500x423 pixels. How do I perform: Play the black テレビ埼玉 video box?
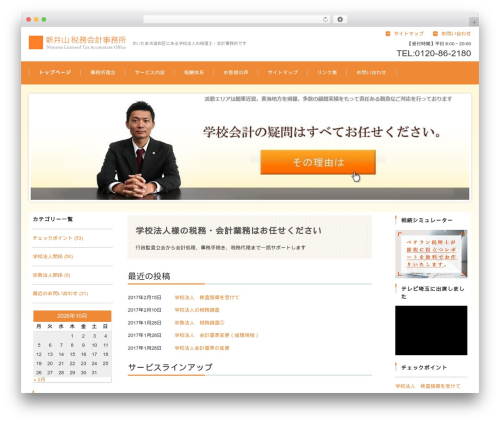pos(431,330)
